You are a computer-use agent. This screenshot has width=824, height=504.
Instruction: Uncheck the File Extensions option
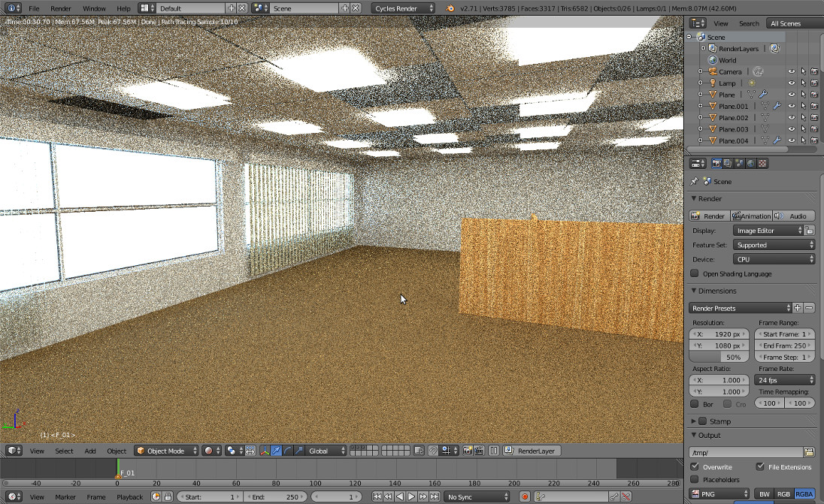pyautogui.click(x=760, y=466)
